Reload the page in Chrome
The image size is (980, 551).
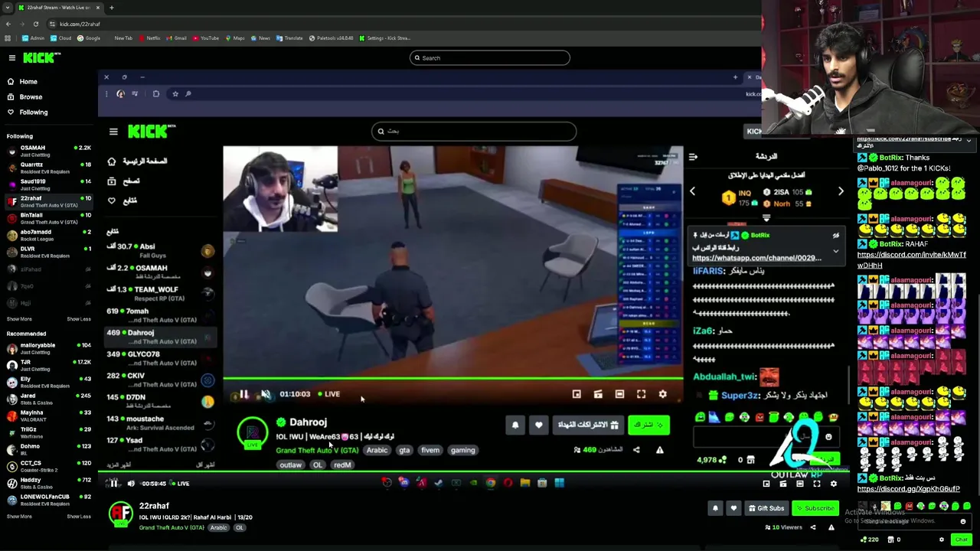[35, 24]
